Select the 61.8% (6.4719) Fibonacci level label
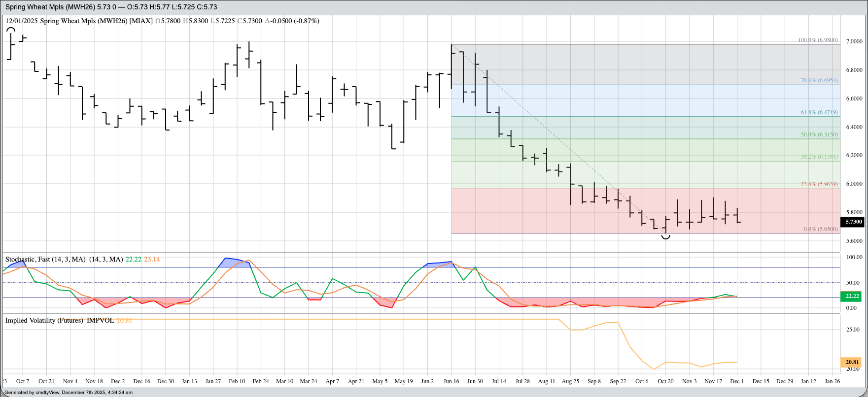 tap(819, 112)
